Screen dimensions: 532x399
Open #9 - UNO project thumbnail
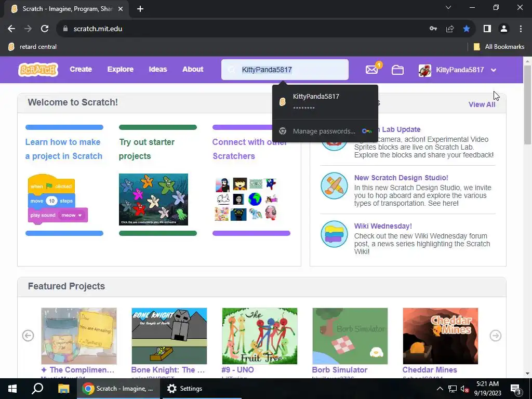coord(260,336)
